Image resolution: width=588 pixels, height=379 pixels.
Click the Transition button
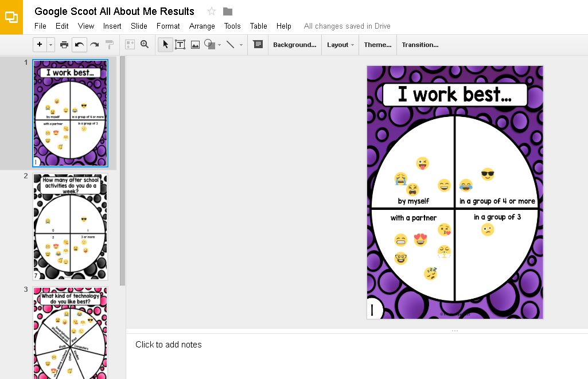[x=420, y=44]
